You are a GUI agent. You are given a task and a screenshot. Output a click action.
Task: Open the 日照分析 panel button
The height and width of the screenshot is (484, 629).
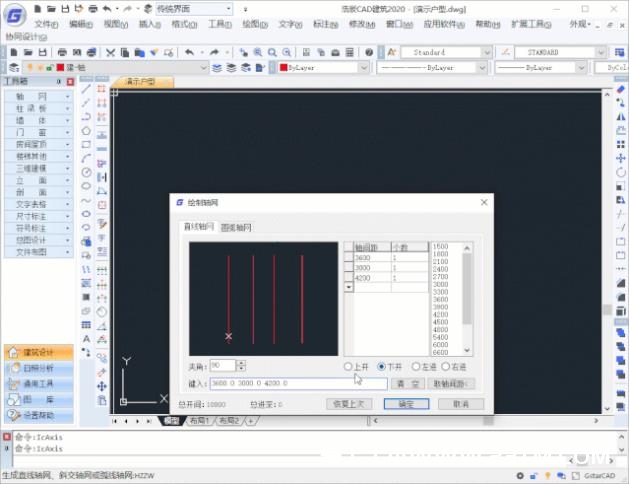pyautogui.click(x=39, y=368)
